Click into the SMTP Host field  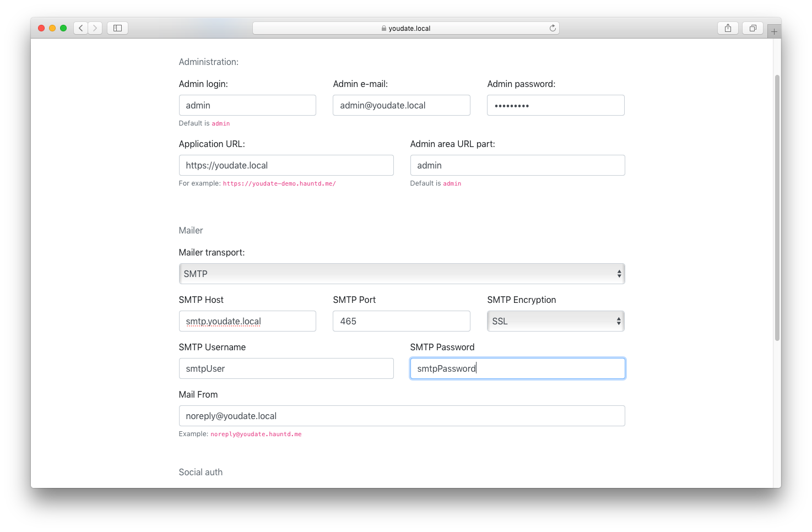point(247,321)
